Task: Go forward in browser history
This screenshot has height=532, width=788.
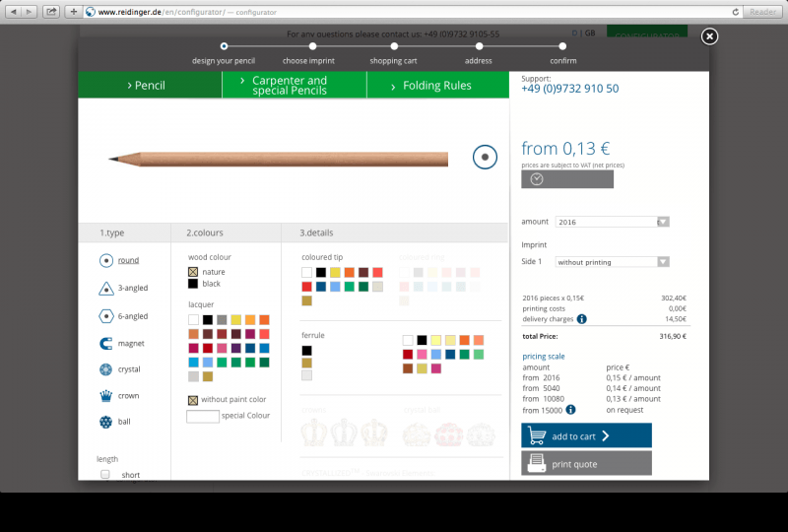Action: [30, 12]
